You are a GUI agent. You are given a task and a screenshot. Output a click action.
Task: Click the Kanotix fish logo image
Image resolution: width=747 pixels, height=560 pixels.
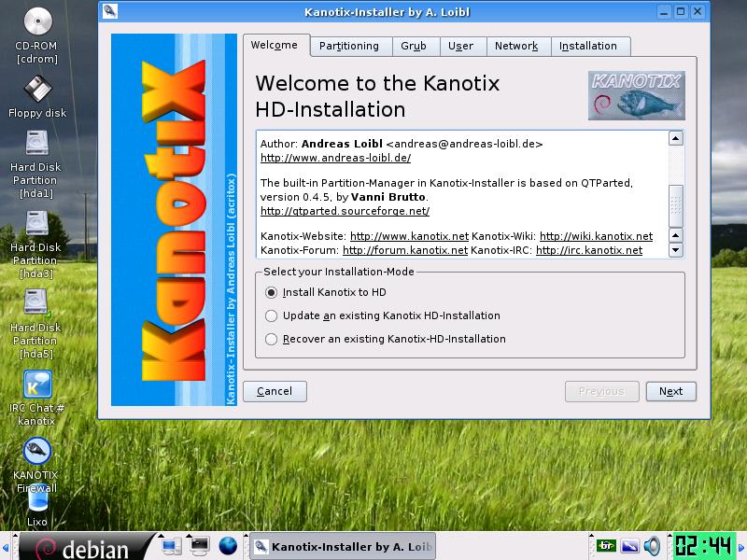(x=637, y=96)
